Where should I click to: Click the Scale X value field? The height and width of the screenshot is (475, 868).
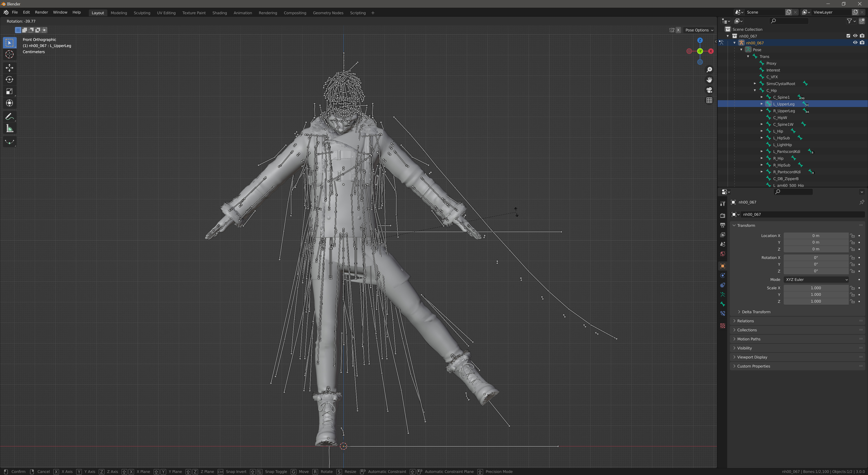point(815,288)
